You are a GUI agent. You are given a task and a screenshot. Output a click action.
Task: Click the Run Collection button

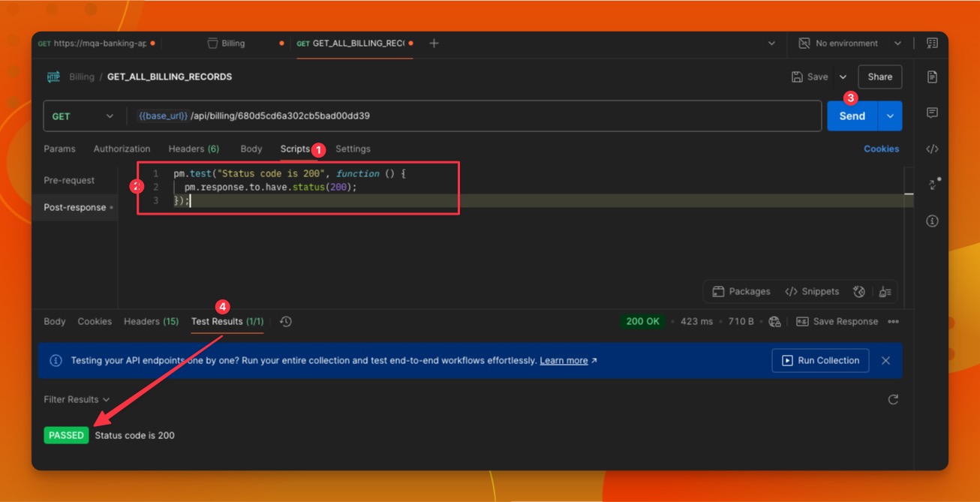[820, 360]
